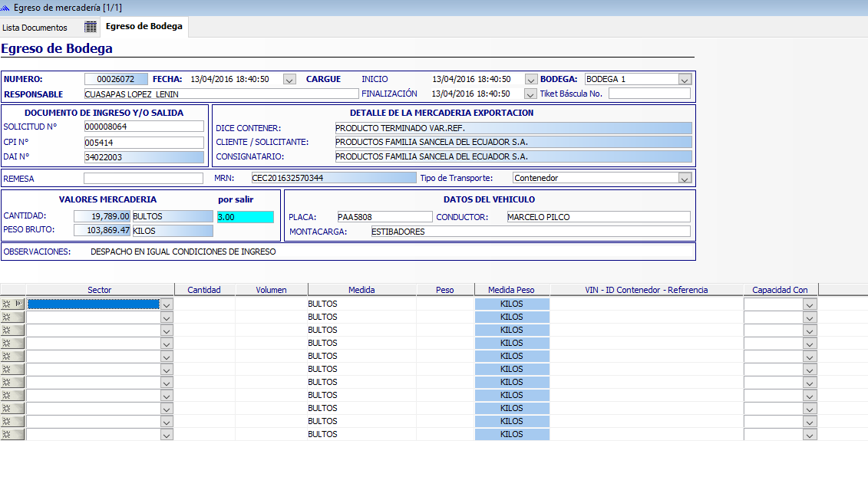Expand the BODEGA 1 dropdown
The height and width of the screenshot is (500, 868).
[x=685, y=80]
